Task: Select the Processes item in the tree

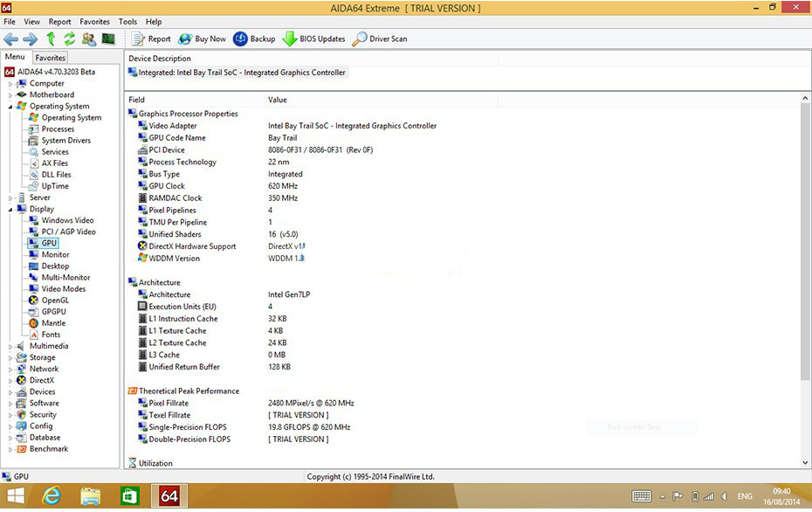Action: pos(58,129)
